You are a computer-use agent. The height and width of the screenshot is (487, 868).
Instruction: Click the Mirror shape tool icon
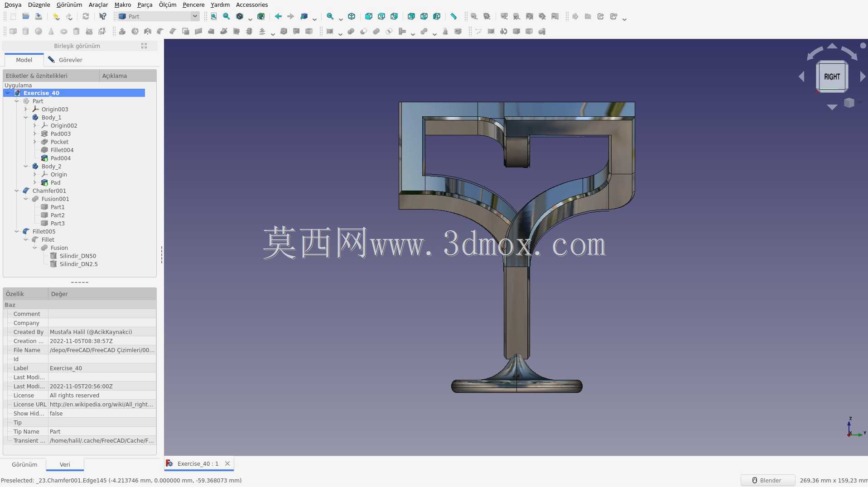pos(148,31)
